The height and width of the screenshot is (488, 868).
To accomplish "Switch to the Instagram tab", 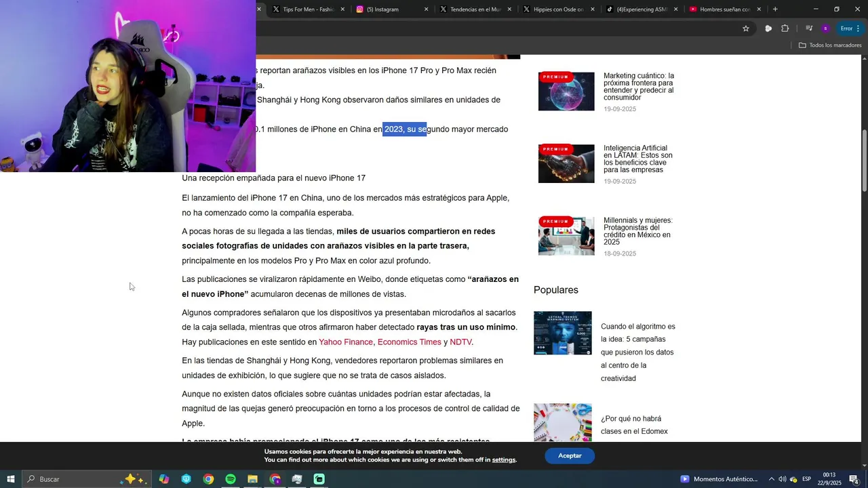I will tap(392, 9).
